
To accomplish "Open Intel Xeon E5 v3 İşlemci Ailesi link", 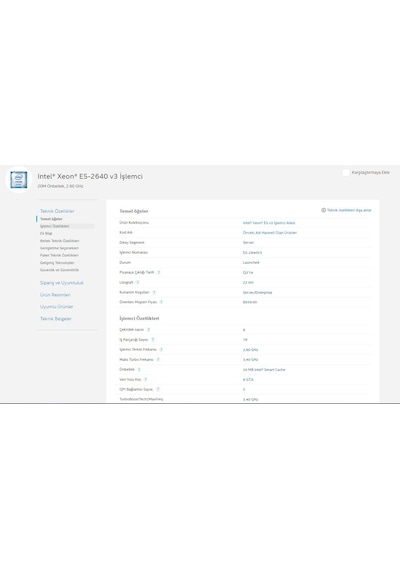I will [269, 223].
